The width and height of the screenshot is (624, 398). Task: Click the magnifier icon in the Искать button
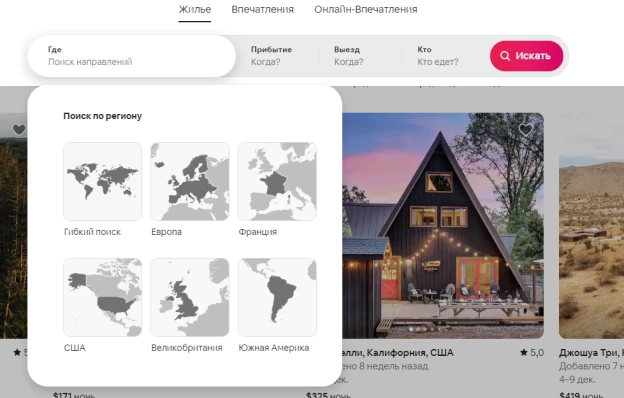pyautogui.click(x=505, y=56)
